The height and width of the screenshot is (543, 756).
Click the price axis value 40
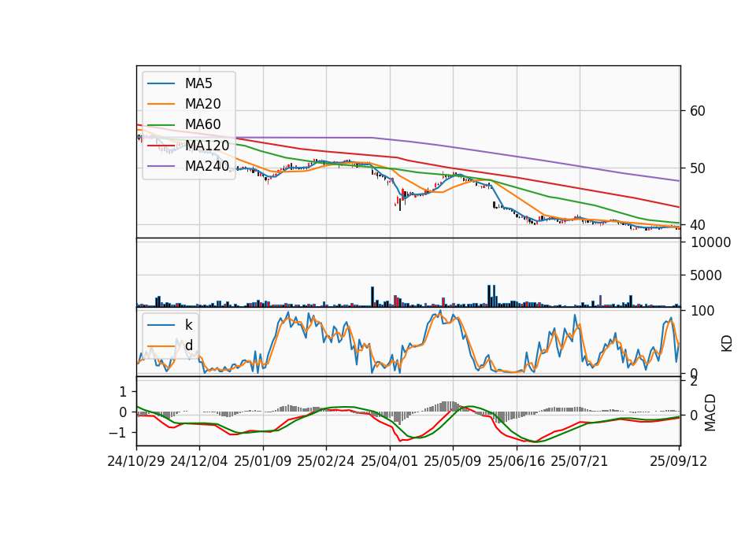pos(698,225)
